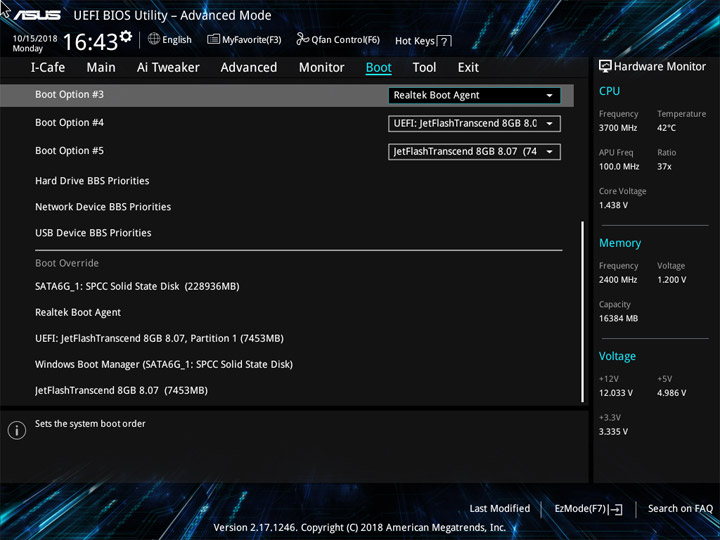Click the Boot Override section heading

(x=67, y=264)
